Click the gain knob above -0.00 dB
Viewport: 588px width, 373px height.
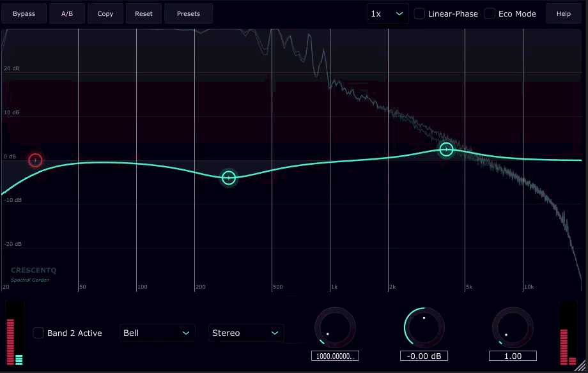coord(424,327)
